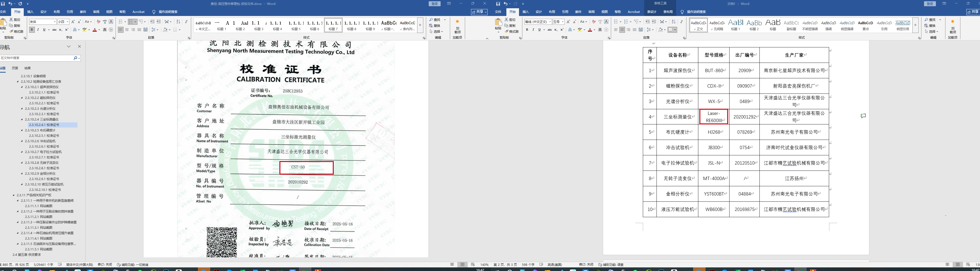This screenshot has width=980, height=271.
Task: Click search magnifier in navigation pane
Action: 75,58
